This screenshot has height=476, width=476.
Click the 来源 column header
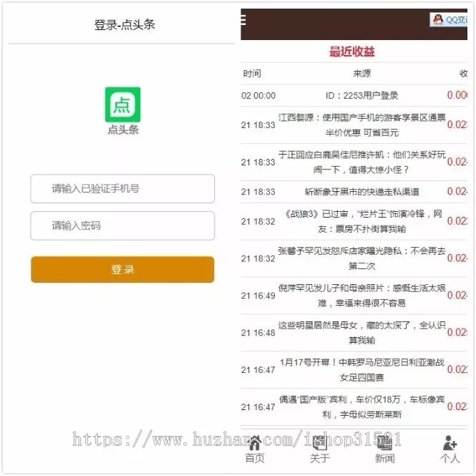click(362, 74)
